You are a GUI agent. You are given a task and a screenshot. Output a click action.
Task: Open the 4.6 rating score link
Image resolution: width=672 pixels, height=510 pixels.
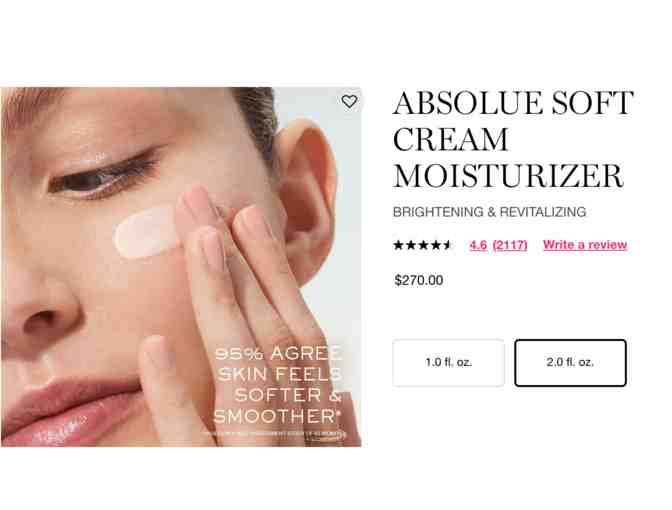[478, 245]
